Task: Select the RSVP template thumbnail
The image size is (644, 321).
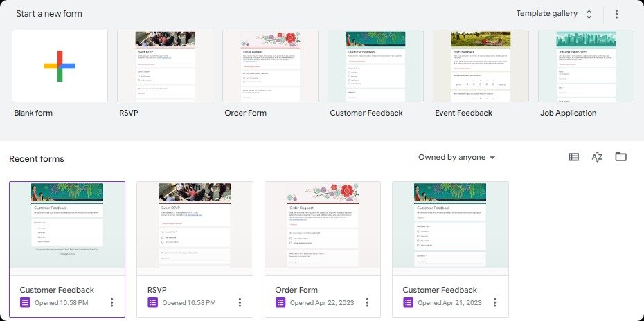Action: click(165, 66)
